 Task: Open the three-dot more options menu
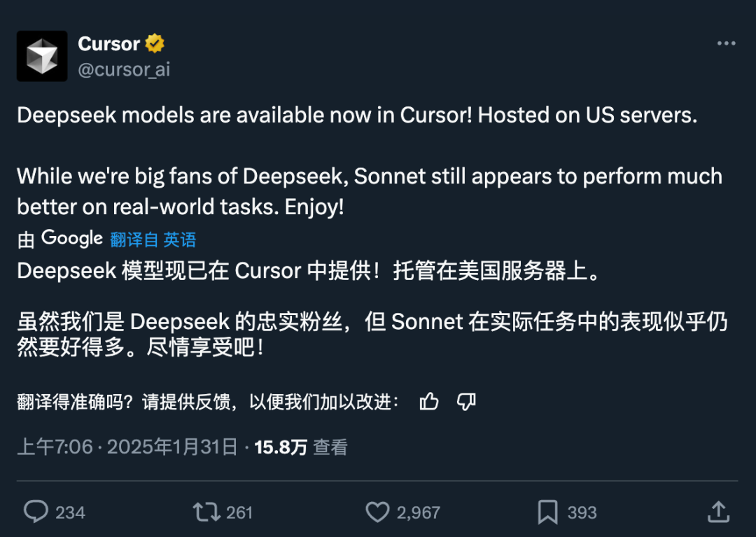coord(726,43)
